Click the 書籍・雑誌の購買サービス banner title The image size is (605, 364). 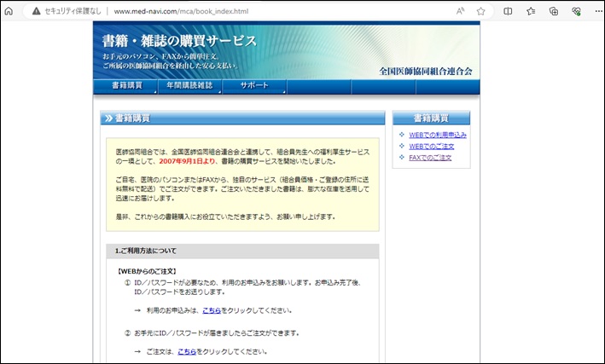point(179,41)
